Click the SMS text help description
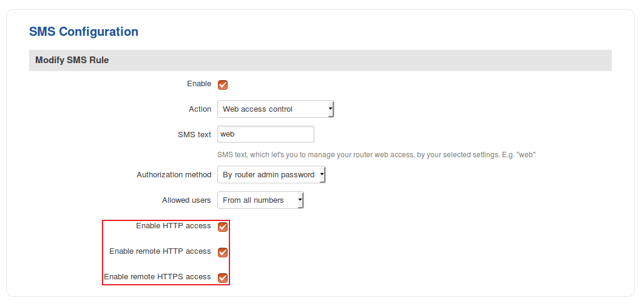Screen dimensions: 644x306 [x=376, y=155]
